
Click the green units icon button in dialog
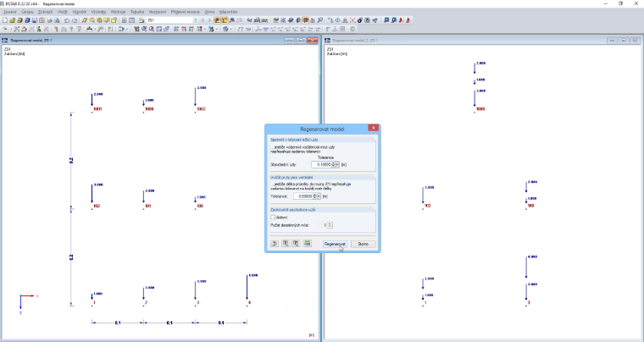(308, 243)
